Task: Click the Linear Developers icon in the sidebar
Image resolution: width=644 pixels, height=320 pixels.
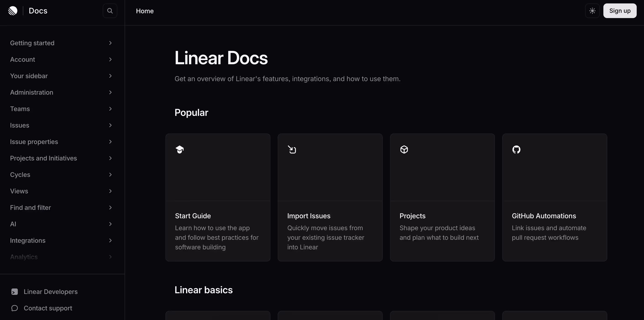Action: 14,291
